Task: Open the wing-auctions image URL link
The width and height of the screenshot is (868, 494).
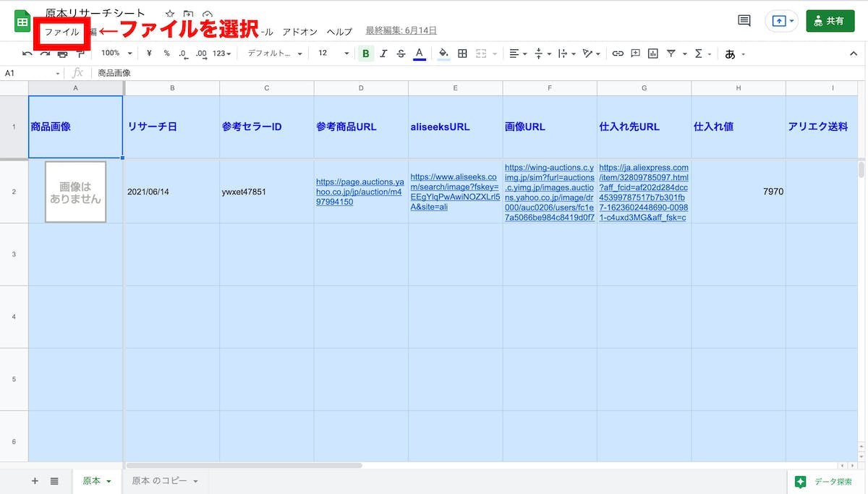Action: pyautogui.click(x=550, y=192)
